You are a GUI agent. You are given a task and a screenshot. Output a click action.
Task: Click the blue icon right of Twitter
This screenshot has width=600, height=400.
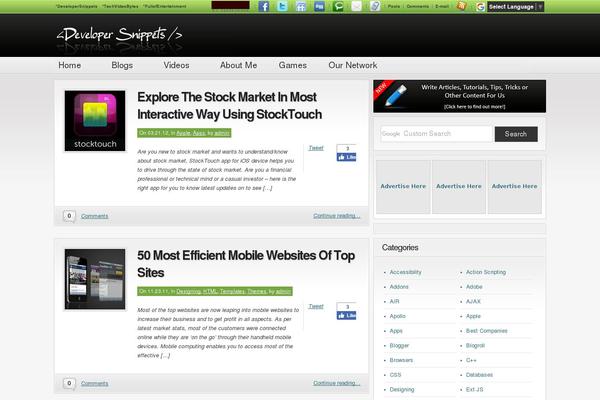coord(301,6)
